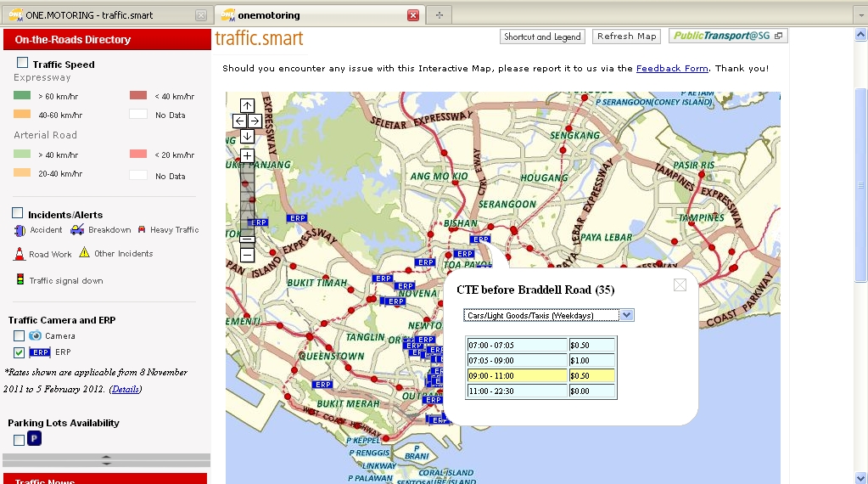Click the blue Parking P icon
Screen dimensions: 868x484
pos(34,439)
